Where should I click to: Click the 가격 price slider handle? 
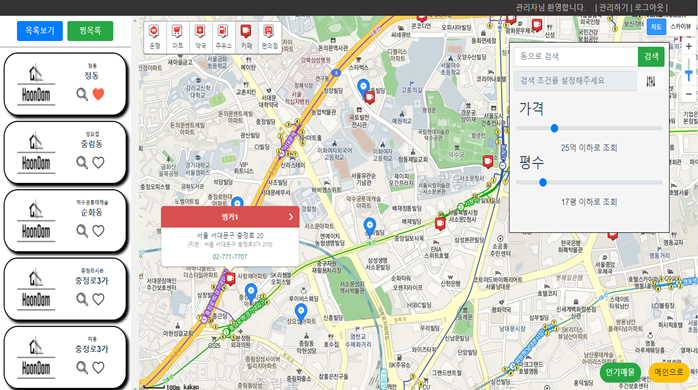[x=554, y=128]
